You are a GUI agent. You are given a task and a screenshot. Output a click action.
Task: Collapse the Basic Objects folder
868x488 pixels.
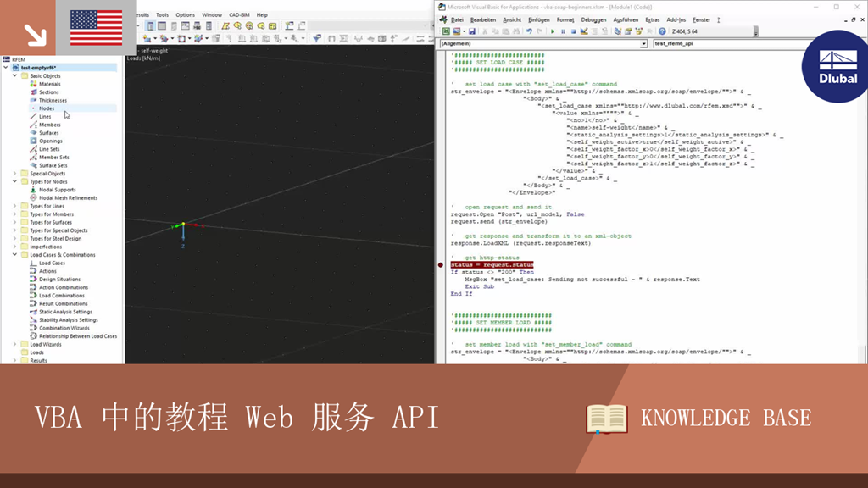15,75
